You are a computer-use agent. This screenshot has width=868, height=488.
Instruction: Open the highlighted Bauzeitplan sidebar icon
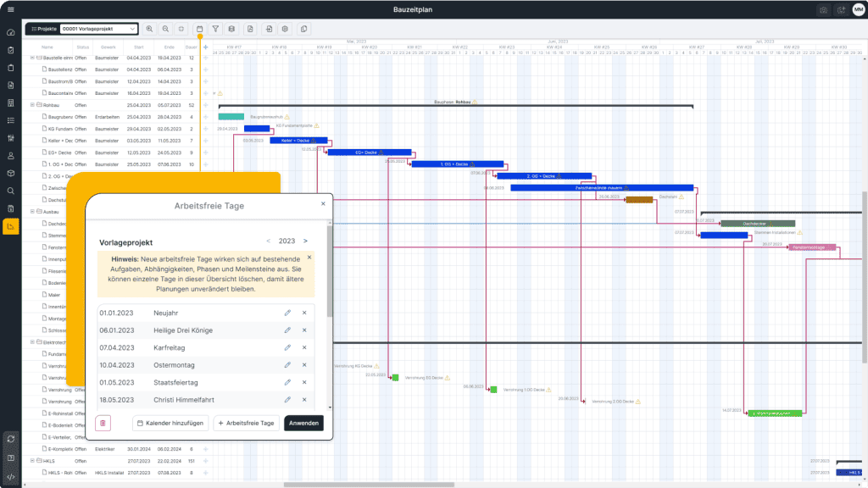coord(10,226)
